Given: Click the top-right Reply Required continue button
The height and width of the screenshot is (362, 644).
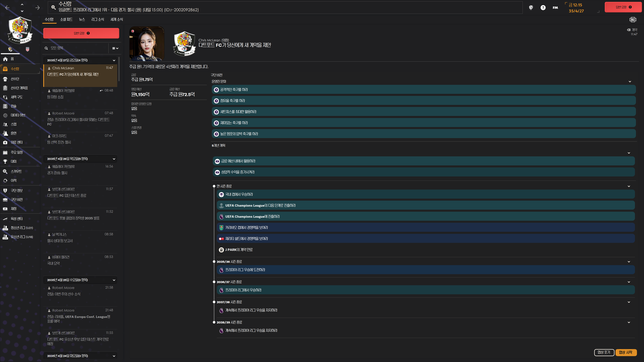Looking at the screenshot, I should pos(623,7).
